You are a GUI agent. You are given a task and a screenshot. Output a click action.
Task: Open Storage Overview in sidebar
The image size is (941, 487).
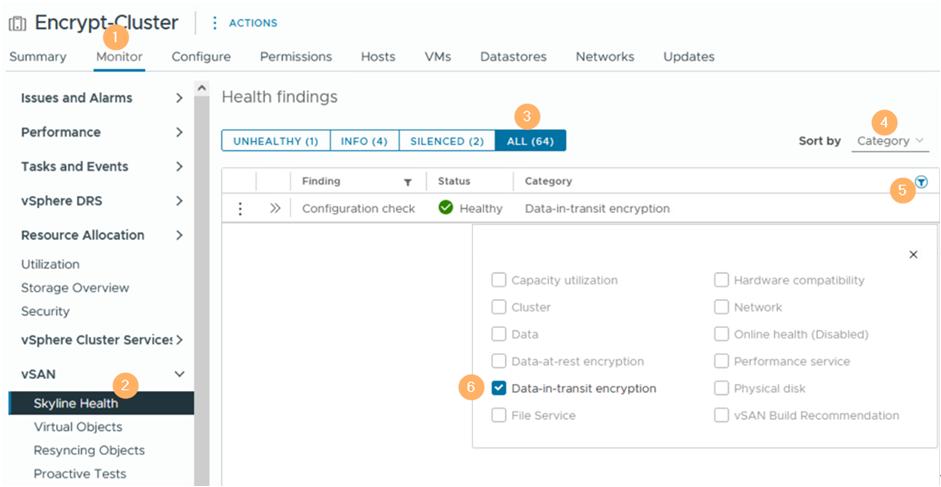pyautogui.click(x=75, y=288)
